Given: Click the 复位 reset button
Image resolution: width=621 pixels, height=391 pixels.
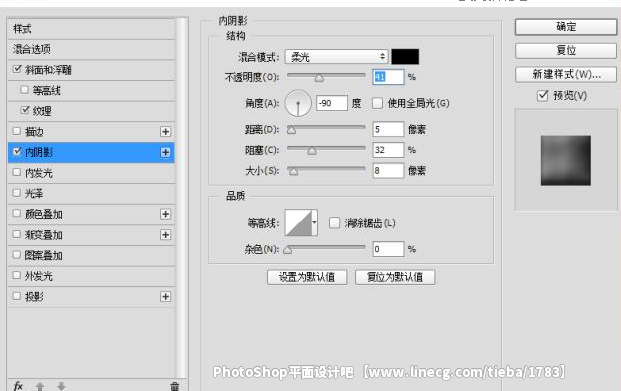Looking at the screenshot, I should [x=566, y=51].
